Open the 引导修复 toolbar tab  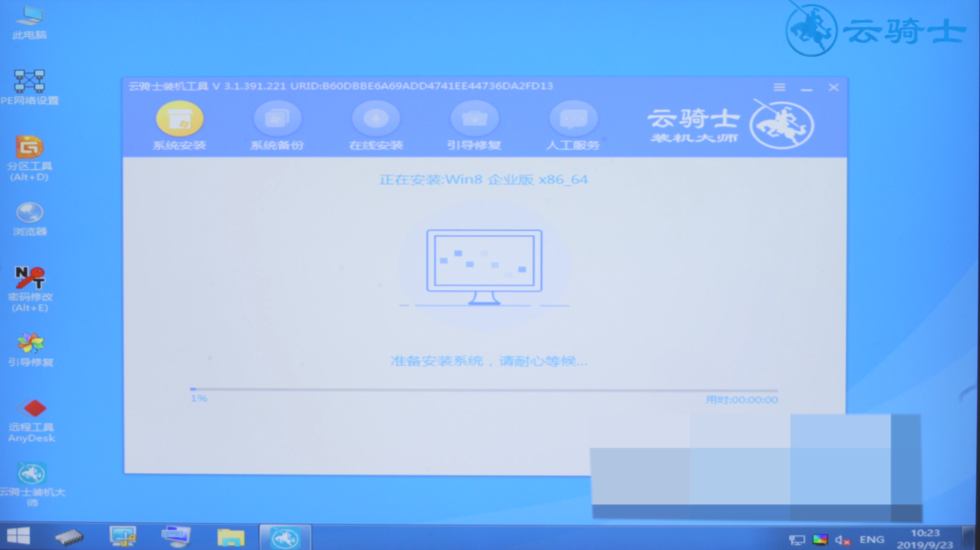(x=474, y=126)
